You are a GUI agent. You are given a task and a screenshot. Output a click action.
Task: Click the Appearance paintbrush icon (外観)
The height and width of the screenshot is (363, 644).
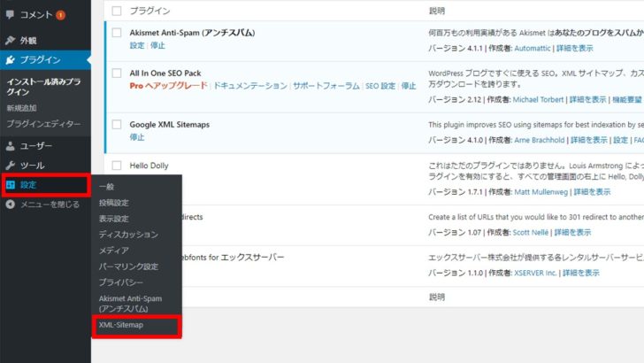pyautogui.click(x=11, y=41)
